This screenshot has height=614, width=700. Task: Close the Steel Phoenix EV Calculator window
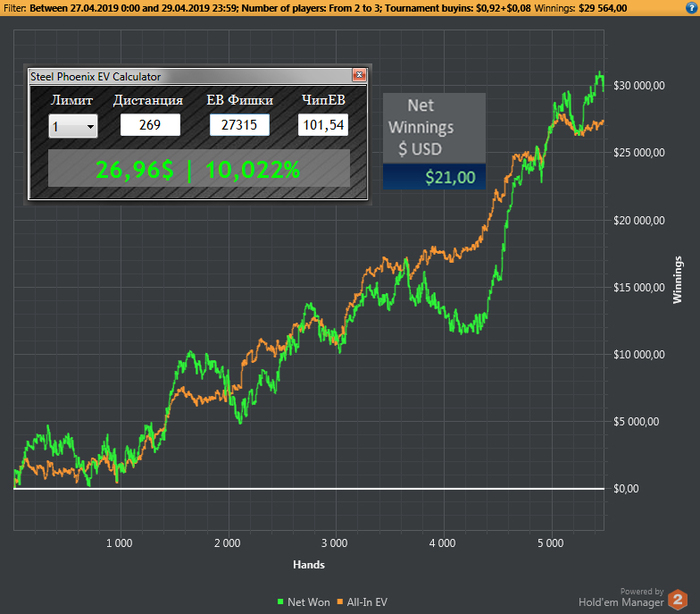click(x=359, y=75)
